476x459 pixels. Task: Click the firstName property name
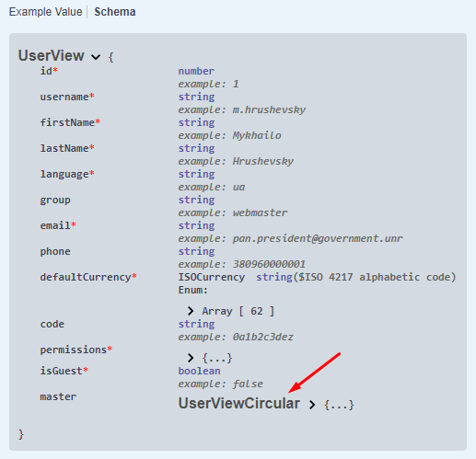pos(67,122)
